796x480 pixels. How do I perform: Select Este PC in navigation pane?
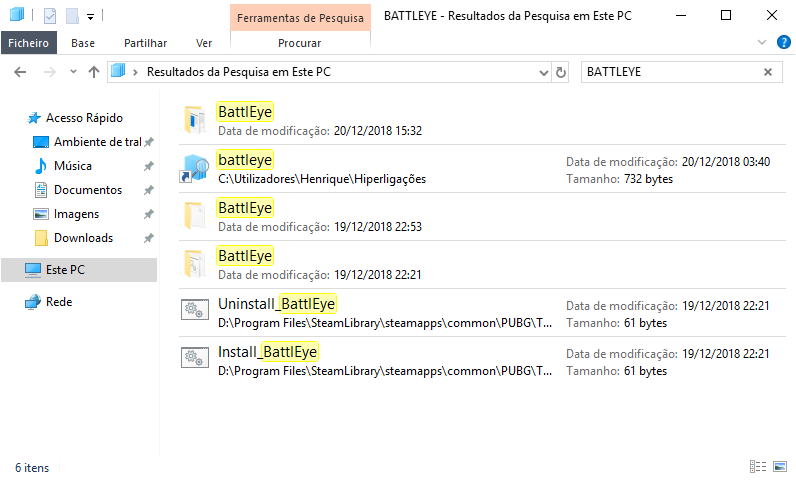click(79, 270)
